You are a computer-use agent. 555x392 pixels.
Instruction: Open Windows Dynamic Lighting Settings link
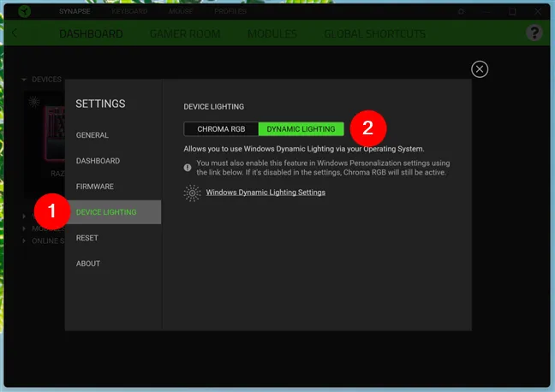point(266,193)
